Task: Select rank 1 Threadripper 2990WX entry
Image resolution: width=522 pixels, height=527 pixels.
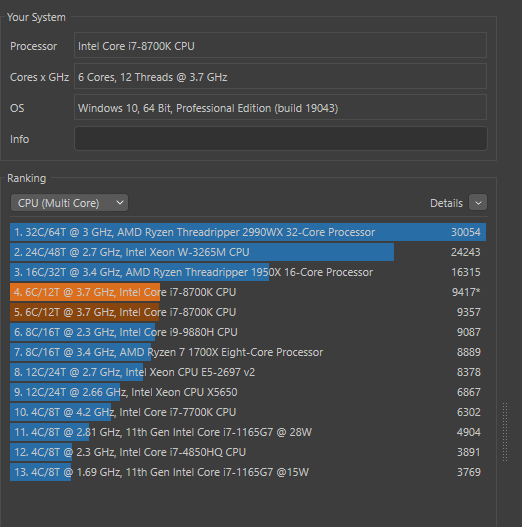Action: 248,232
